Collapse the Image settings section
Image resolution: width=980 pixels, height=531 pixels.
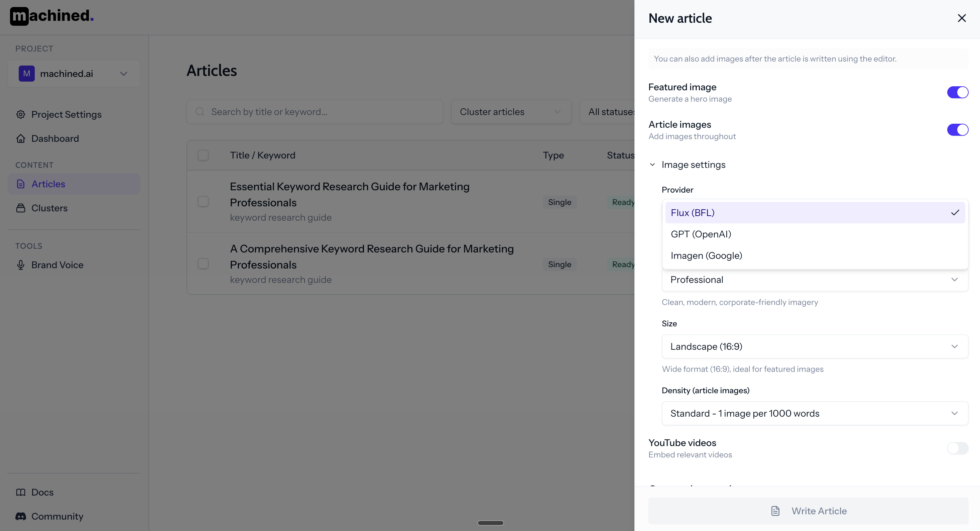(652, 164)
